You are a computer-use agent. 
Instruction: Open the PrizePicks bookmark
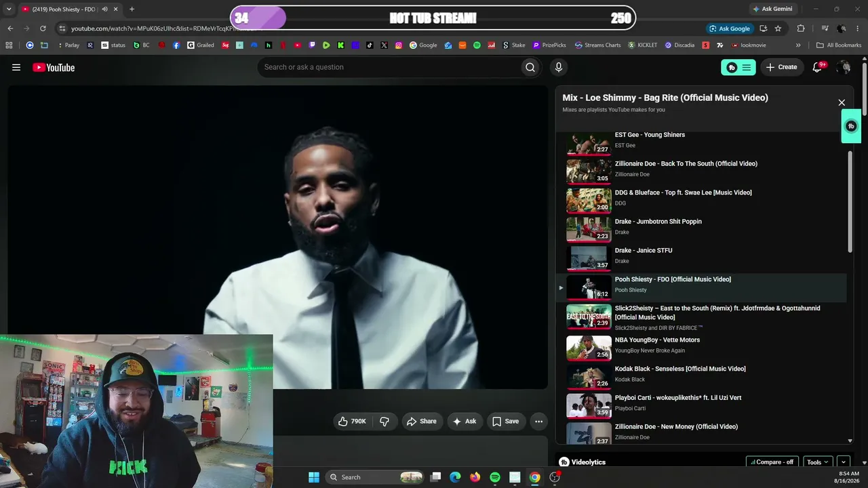549,45
